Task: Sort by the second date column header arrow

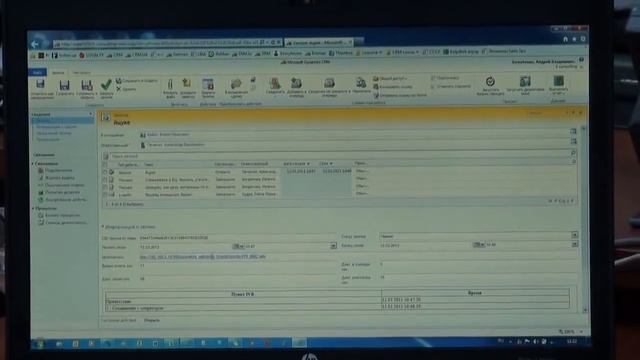Action: (x=331, y=163)
